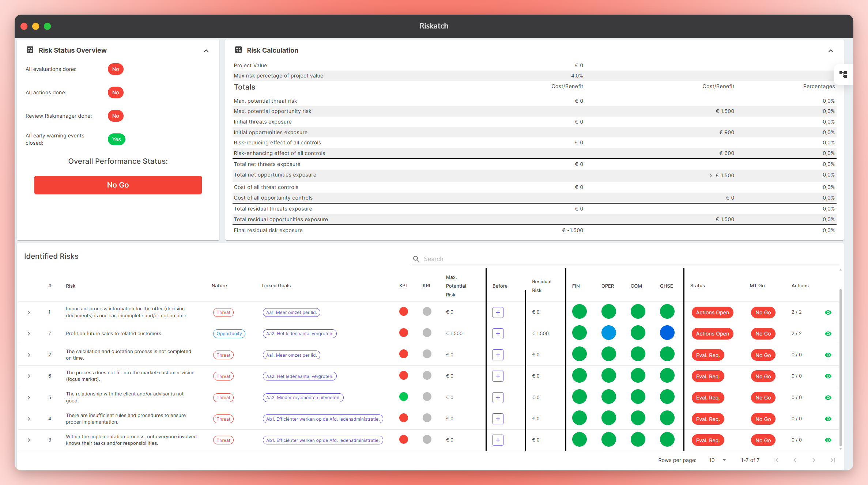868x485 pixels.
Task: Click the red KPI indicator for risk 1
Action: click(x=404, y=311)
